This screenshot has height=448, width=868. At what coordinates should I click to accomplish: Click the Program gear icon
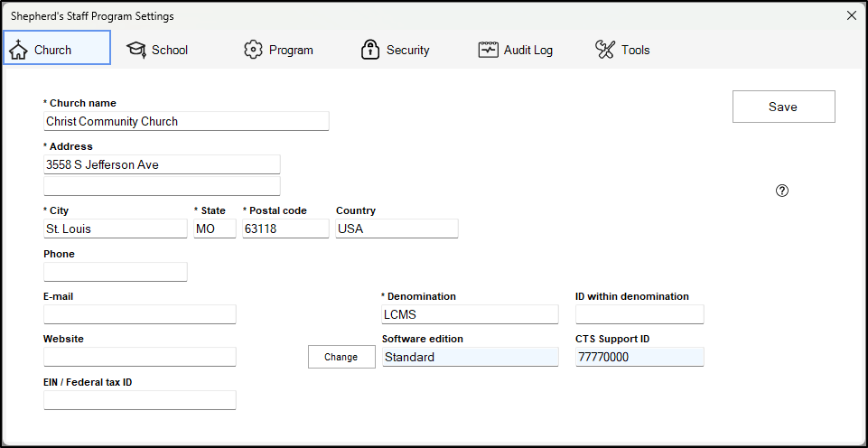point(253,50)
